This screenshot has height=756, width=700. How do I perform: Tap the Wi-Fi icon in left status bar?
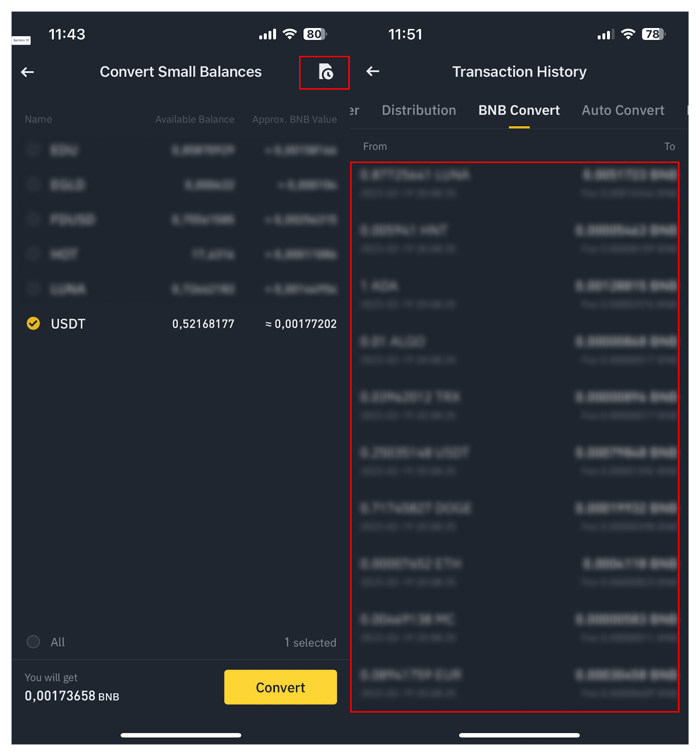click(x=290, y=34)
